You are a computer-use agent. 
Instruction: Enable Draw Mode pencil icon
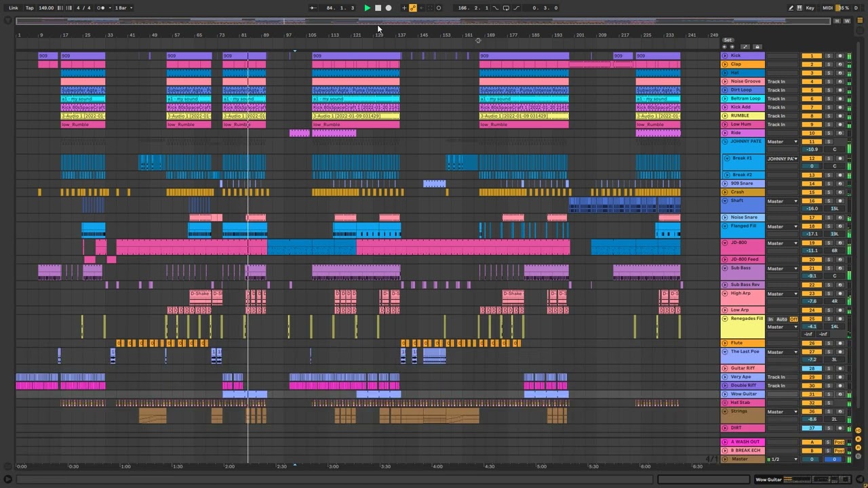coord(791,8)
